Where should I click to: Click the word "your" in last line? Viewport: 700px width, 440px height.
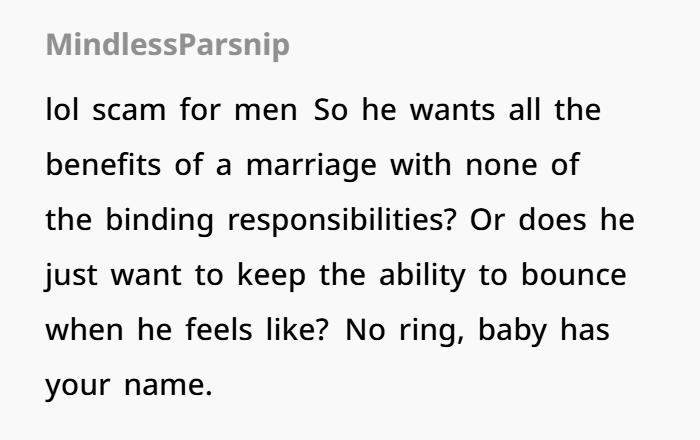coord(78,386)
